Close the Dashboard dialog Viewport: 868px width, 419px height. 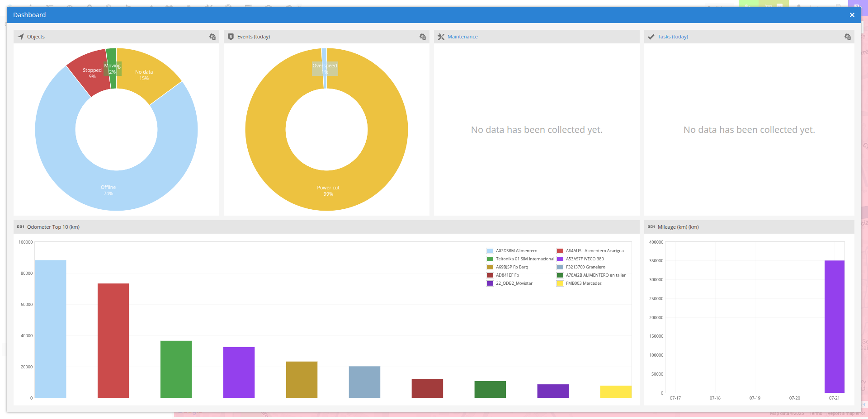(852, 14)
